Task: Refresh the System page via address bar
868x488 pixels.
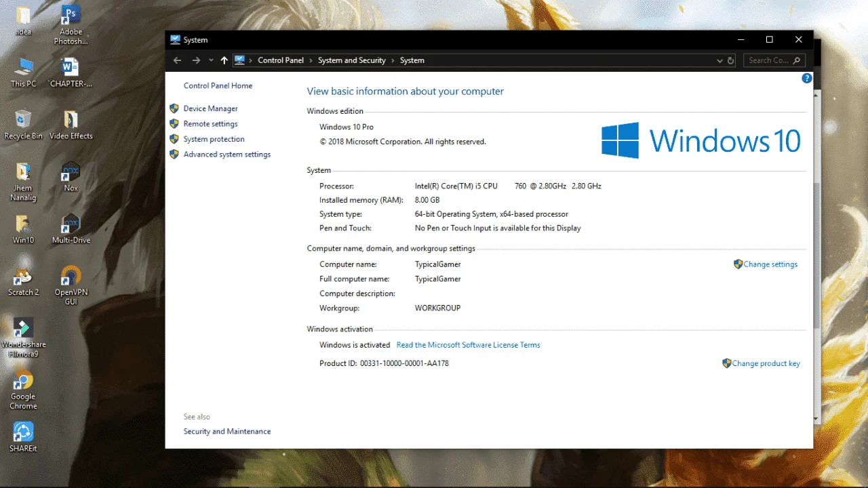Action: pyautogui.click(x=730, y=60)
